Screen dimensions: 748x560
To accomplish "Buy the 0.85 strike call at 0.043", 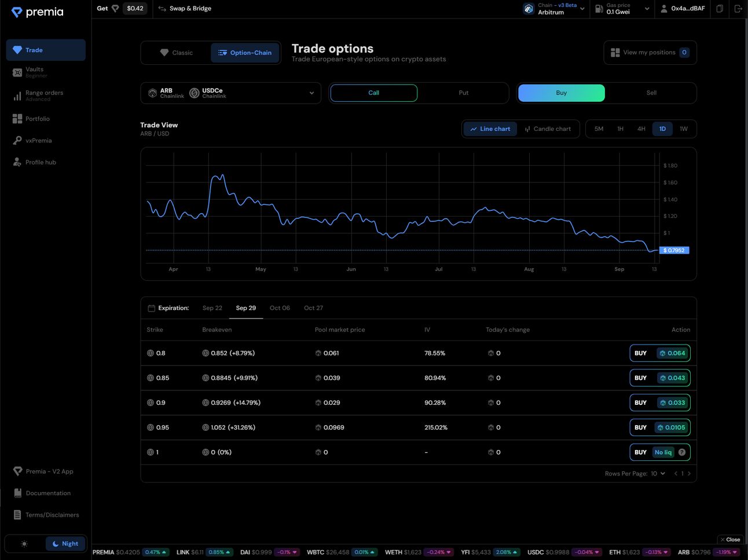I will coord(660,378).
